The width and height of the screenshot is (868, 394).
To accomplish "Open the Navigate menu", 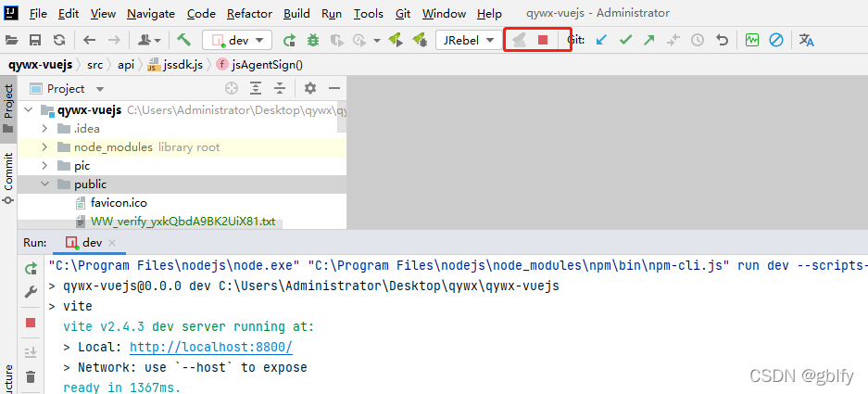I will tap(151, 13).
